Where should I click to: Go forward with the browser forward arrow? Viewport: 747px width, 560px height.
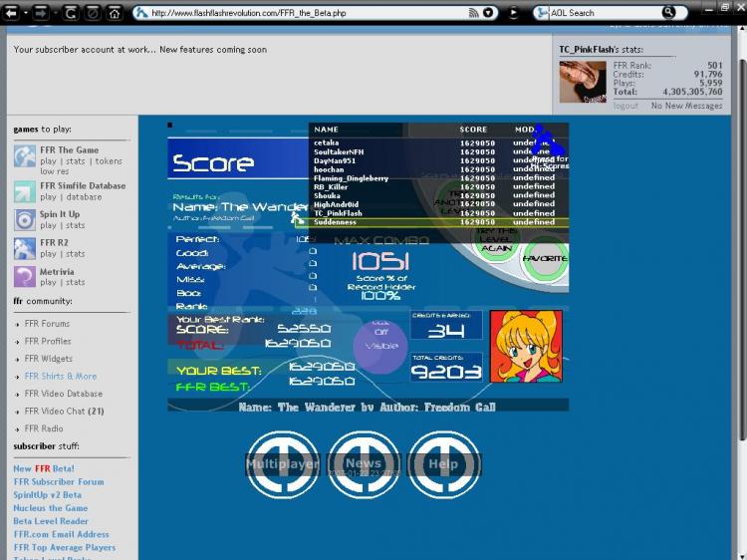pyautogui.click(x=41, y=13)
